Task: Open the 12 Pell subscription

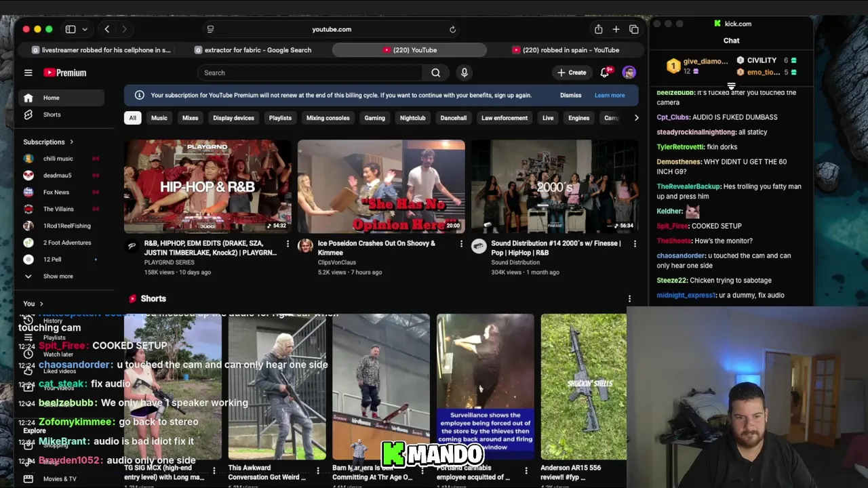Action: 62,260
